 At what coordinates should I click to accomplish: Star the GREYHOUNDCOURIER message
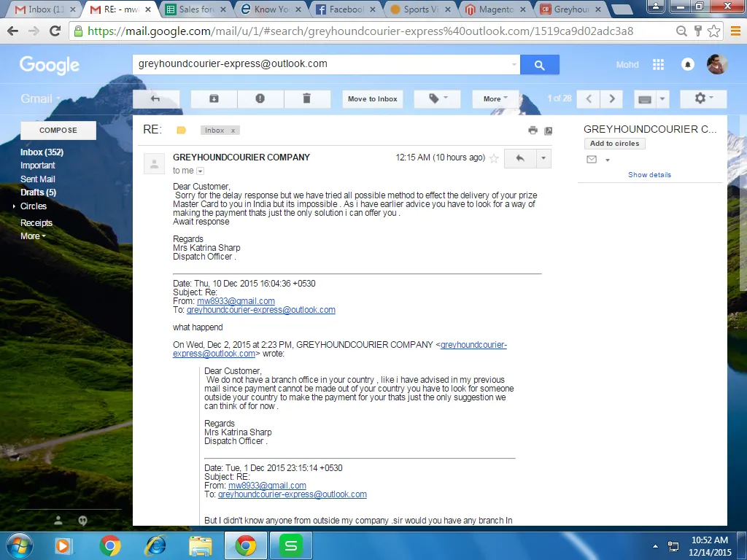494,158
